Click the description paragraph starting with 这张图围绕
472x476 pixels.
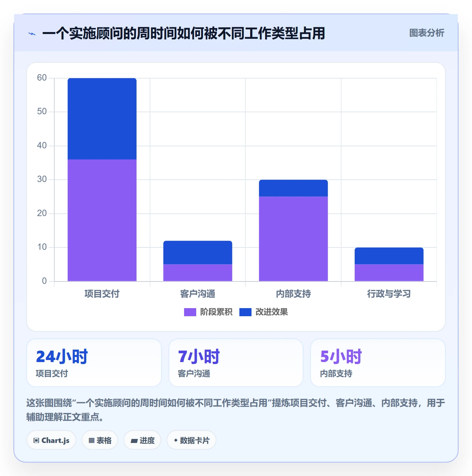coord(236,410)
